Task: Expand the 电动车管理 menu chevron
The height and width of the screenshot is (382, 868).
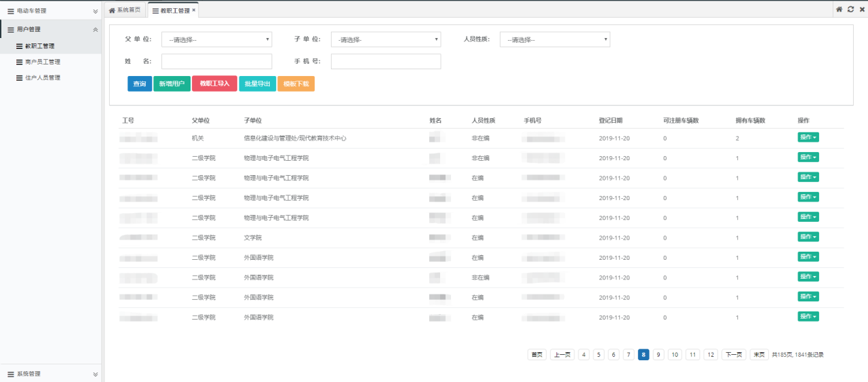Action: click(95, 12)
